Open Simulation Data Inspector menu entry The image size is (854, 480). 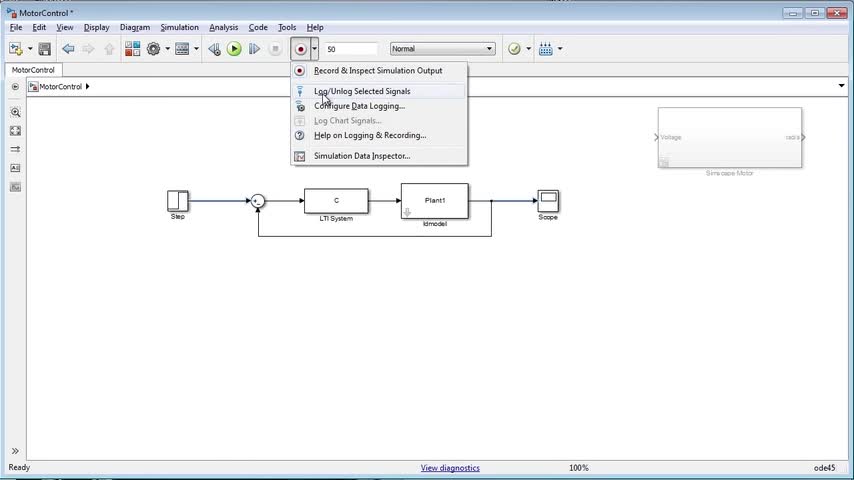tap(379, 156)
